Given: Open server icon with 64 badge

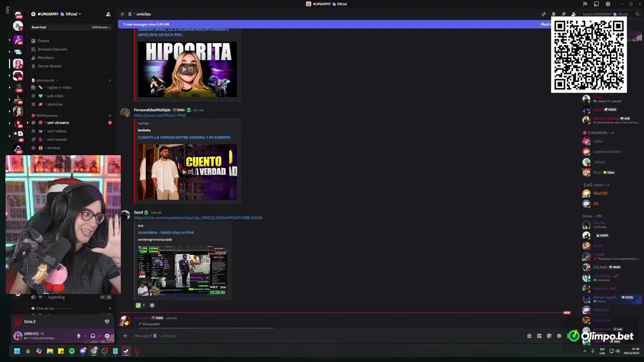Looking at the screenshot, I should (x=18, y=39).
